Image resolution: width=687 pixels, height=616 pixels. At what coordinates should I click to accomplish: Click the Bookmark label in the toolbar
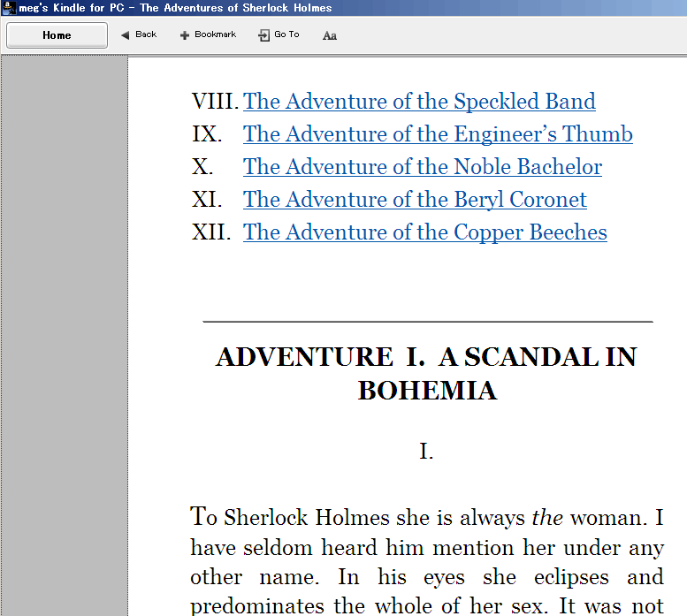pyautogui.click(x=215, y=34)
